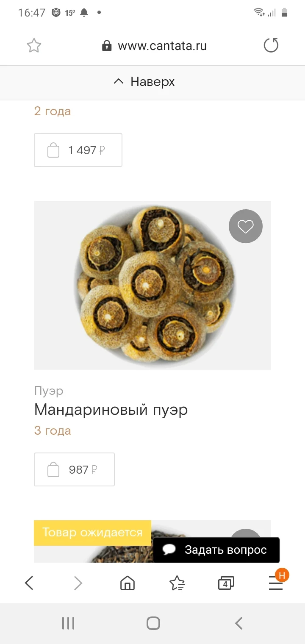Tap the padlock security icon
305x644 pixels.
pyautogui.click(x=107, y=46)
